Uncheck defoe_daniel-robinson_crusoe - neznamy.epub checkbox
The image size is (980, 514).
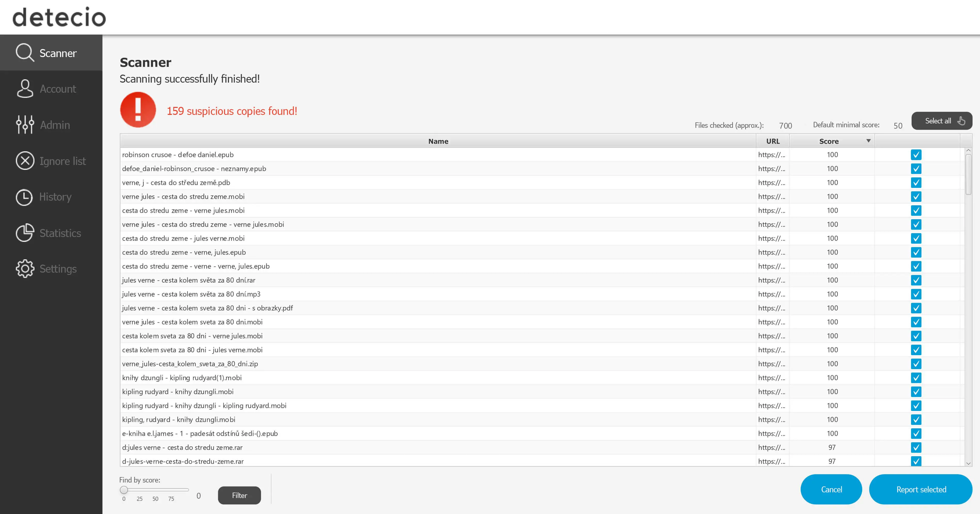(x=916, y=169)
